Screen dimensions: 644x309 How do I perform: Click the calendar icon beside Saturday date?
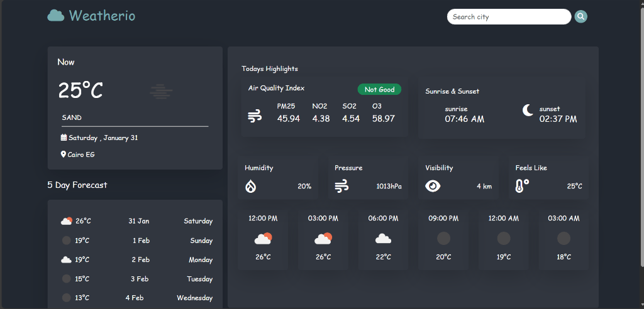(64, 138)
